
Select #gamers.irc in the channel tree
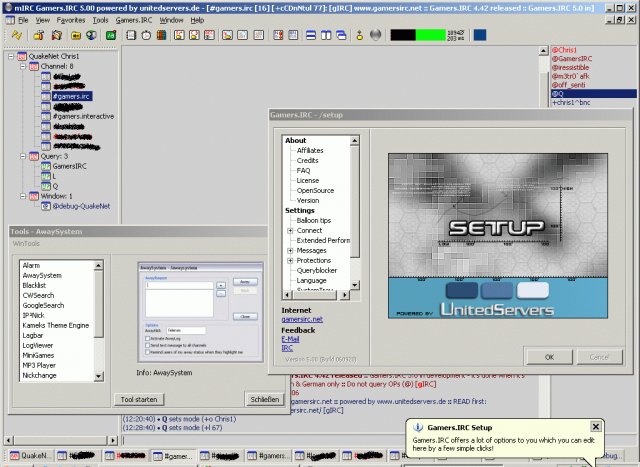tap(71, 96)
